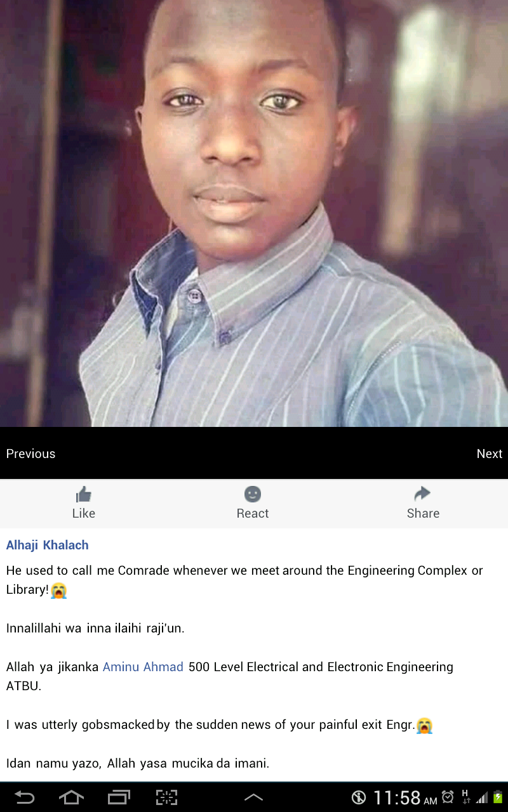Open Alhaji Khalach's profile link

48,545
